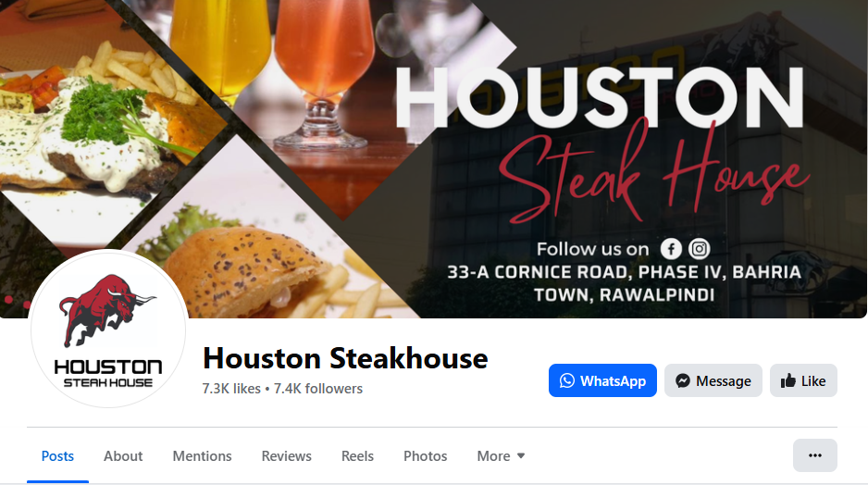Click the Facebook icon in cover banner
868x485 pixels.
[x=671, y=249]
